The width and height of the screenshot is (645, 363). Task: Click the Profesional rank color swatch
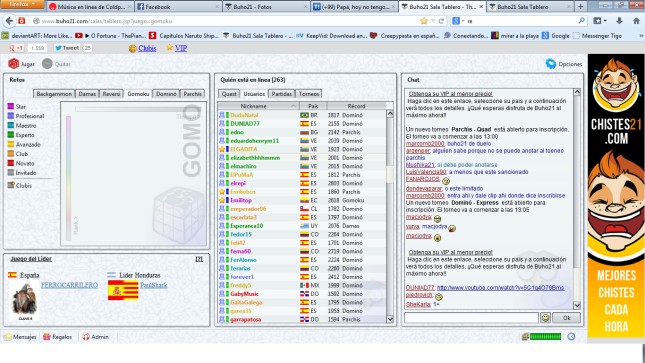coord(11,116)
